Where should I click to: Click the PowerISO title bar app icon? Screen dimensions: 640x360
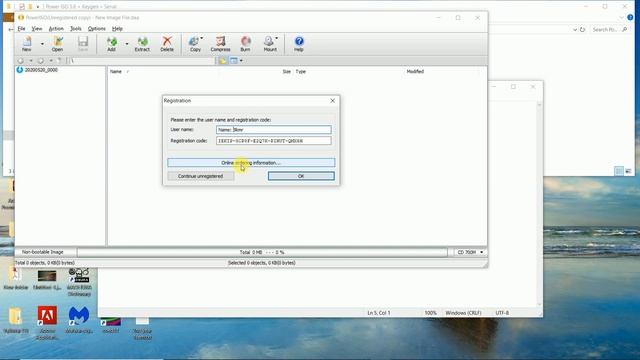point(21,18)
